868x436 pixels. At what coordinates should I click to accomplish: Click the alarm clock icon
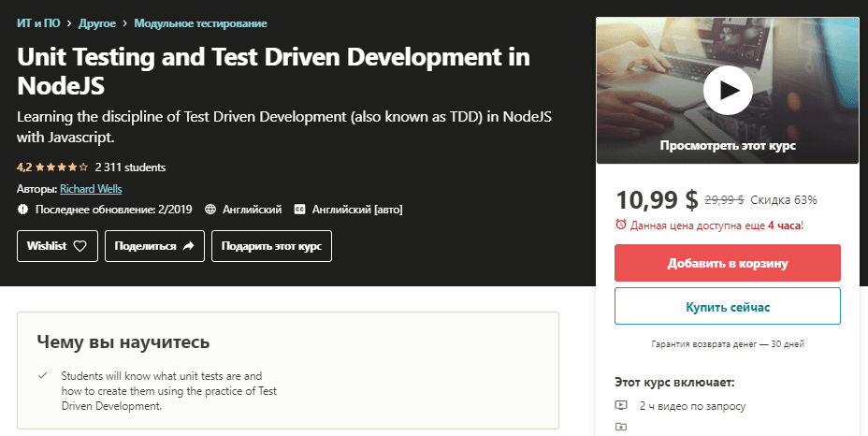621,225
